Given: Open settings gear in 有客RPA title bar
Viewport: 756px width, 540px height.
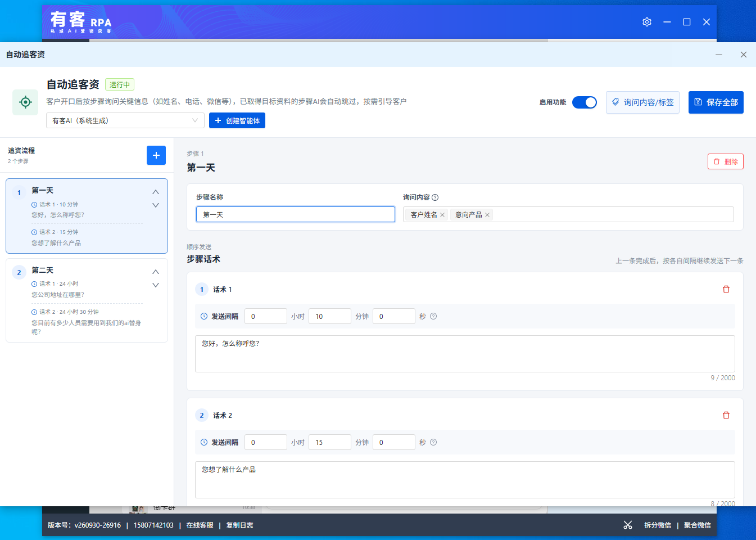Looking at the screenshot, I should pyautogui.click(x=647, y=22).
